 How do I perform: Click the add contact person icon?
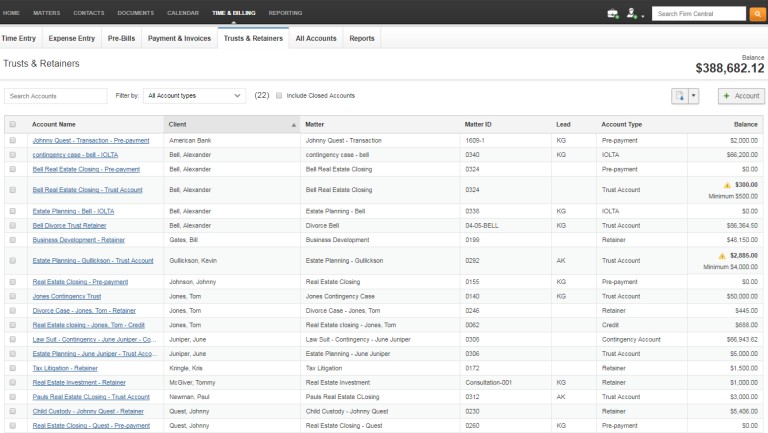[631, 13]
